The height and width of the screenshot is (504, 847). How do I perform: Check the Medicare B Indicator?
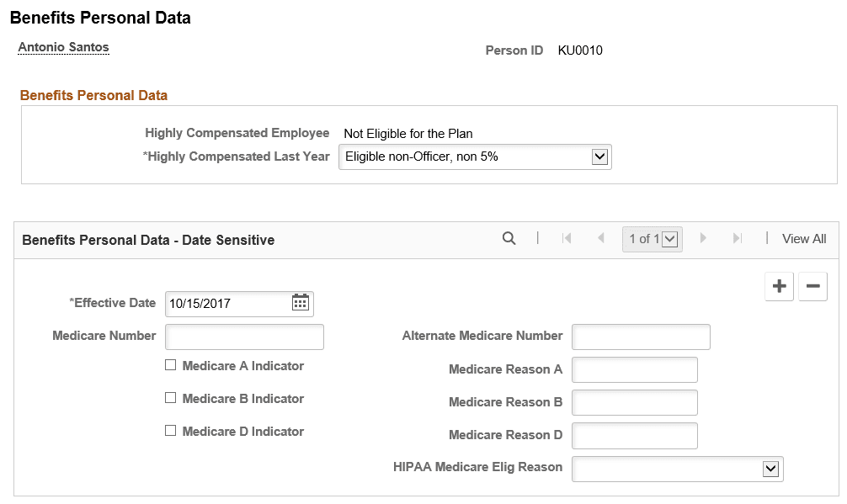pos(171,398)
